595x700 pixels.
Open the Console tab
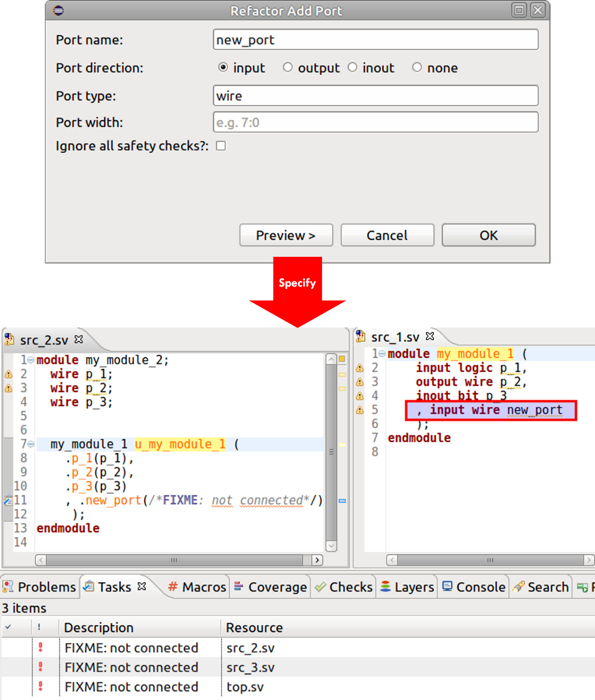474,587
